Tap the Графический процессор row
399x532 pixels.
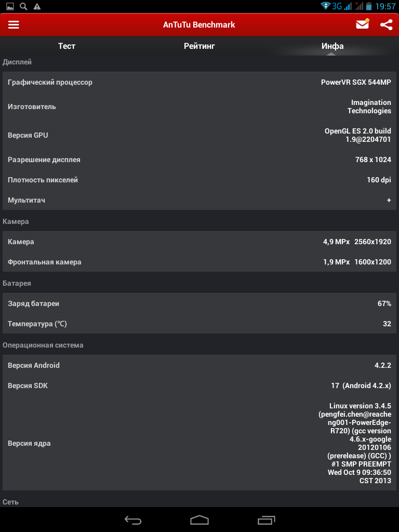coord(199,82)
